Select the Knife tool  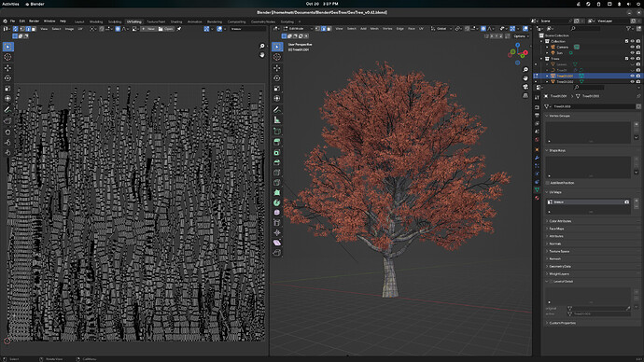[x=277, y=183]
